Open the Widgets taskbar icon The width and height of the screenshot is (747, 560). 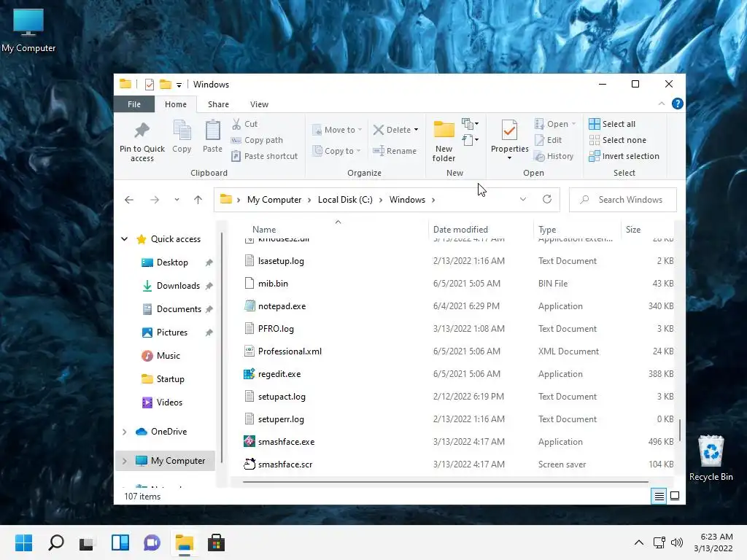[x=120, y=542]
